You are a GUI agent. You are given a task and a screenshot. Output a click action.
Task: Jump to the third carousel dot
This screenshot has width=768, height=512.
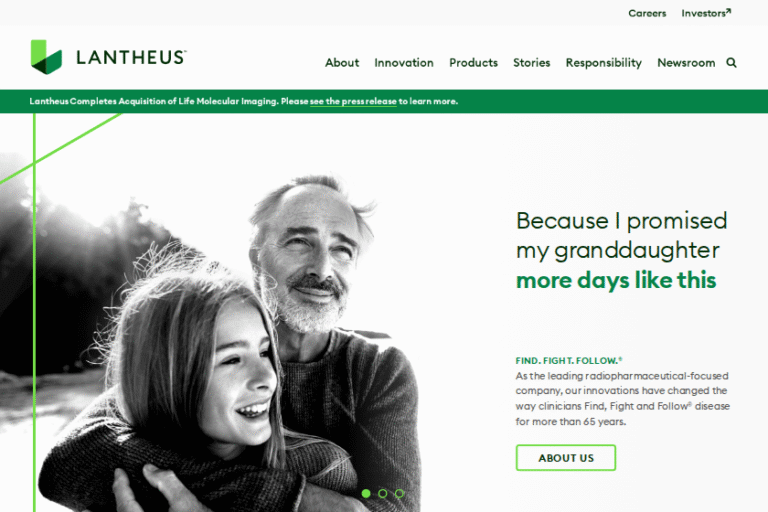pyautogui.click(x=400, y=493)
